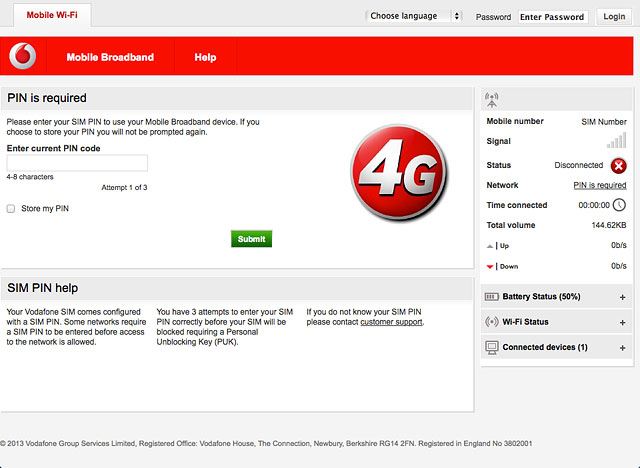Click the 00:00:00 time connected value

click(x=594, y=205)
